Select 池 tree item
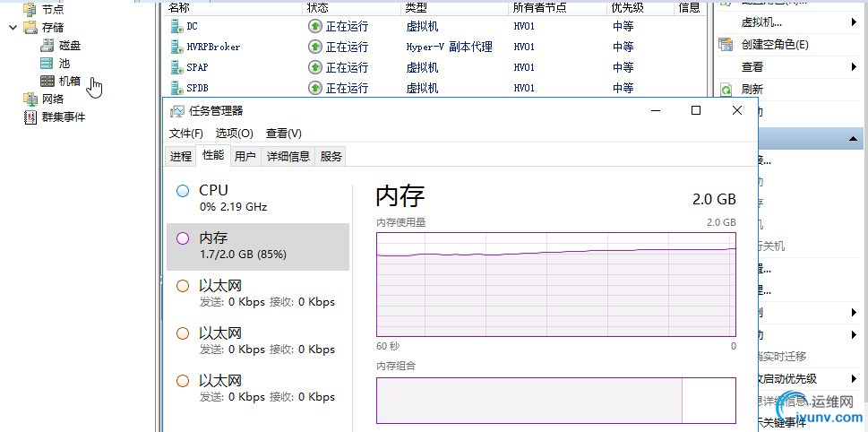The width and height of the screenshot is (868, 432). 64,63
